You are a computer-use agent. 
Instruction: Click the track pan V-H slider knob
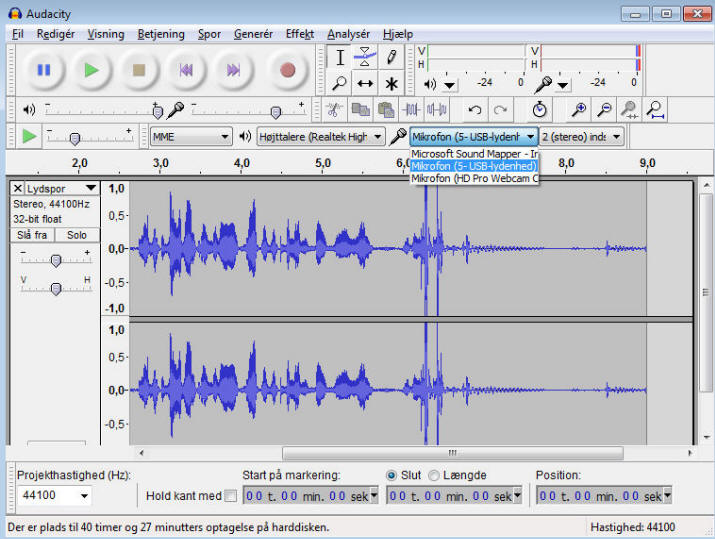coord(56,289)
